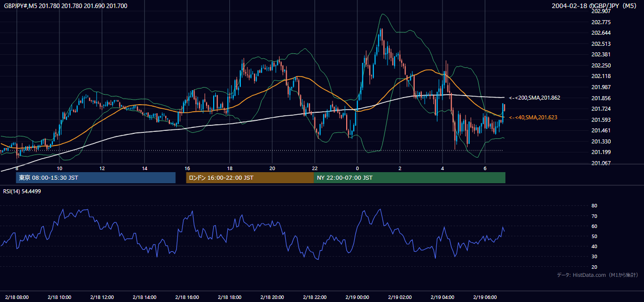Click the NY 22:00-07:00 JST session bar
644x302 pixels.
pos(410,178)
